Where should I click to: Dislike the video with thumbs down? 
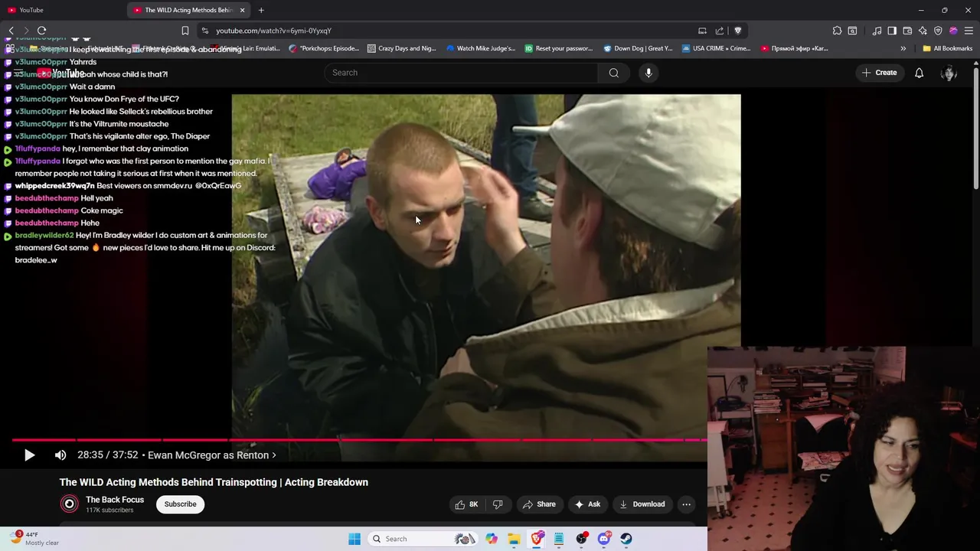(498, 504)
